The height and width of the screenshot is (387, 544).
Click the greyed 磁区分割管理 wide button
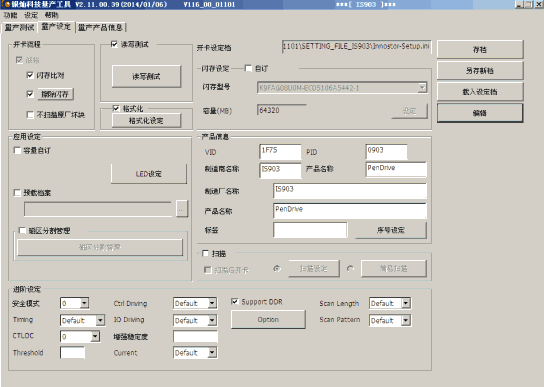100,247
